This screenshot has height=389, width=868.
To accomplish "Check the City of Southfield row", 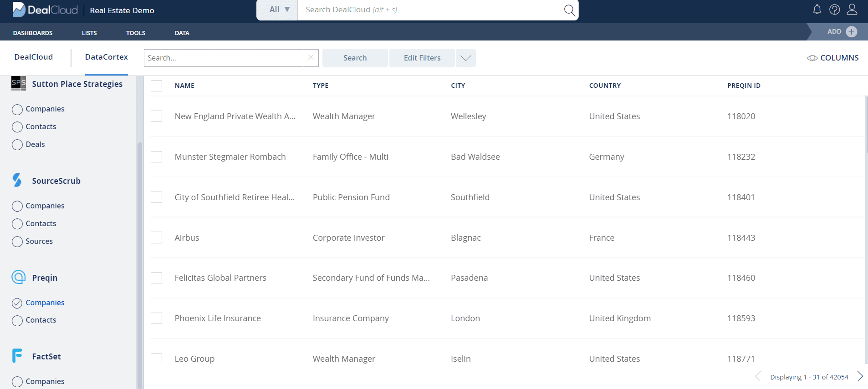I will point(156,197).
